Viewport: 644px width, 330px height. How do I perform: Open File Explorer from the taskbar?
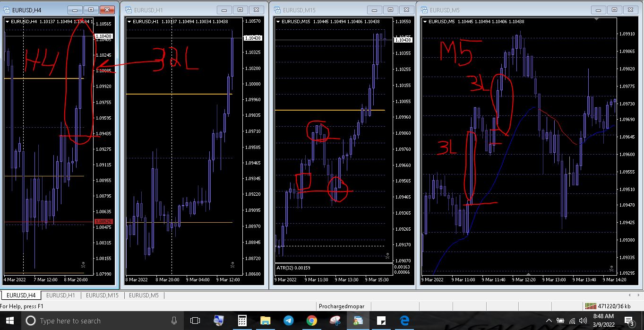click(x=265, y=321)
